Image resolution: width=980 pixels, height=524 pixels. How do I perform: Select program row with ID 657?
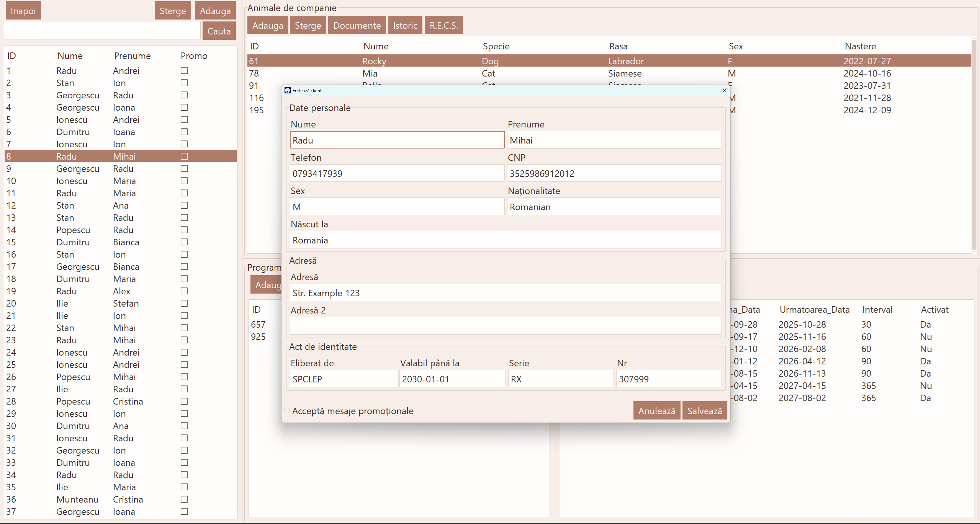pyautogui.click(x=258, y=325)
